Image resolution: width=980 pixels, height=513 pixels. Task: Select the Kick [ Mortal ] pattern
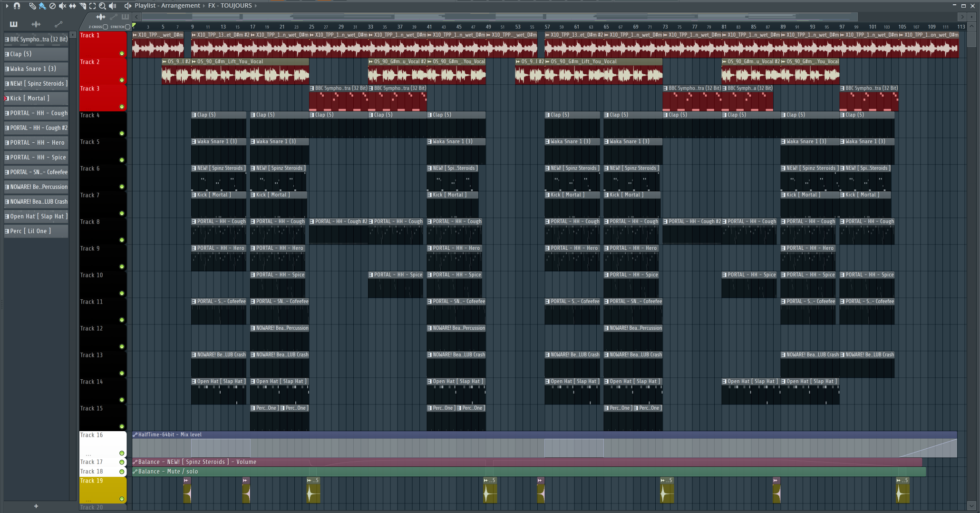(36, 99)
